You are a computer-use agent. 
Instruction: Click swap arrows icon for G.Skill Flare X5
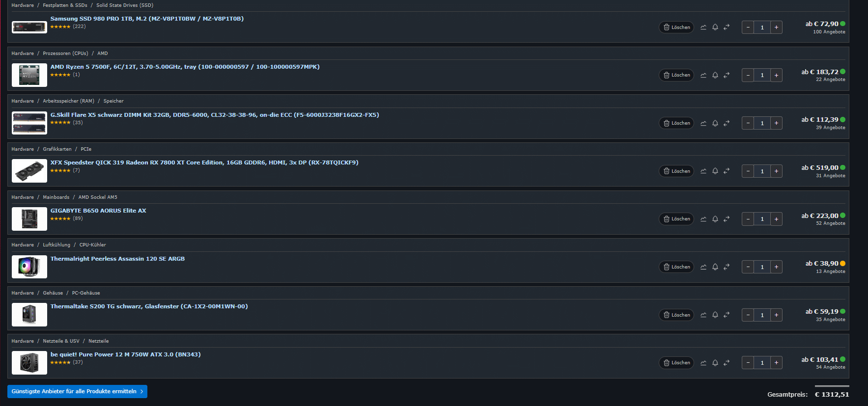click(x=727, y=123)
